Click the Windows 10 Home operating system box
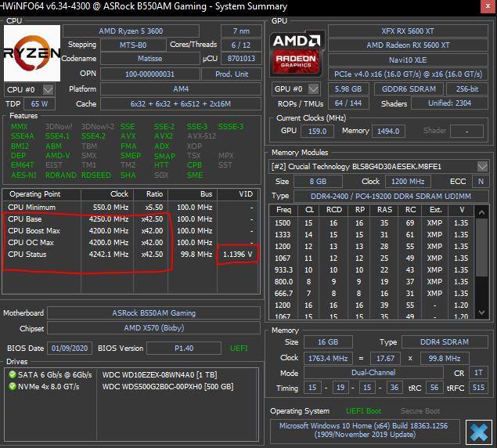497x448 pixels. pos(365,431)
